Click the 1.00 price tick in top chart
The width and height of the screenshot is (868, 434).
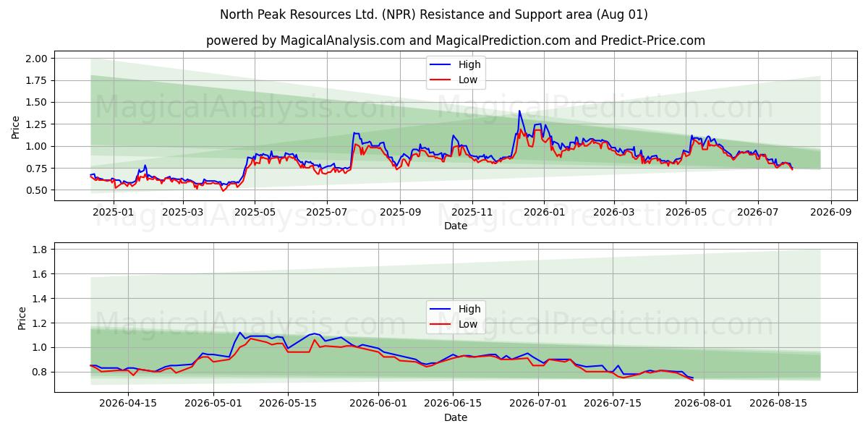[x=37, y=146]
